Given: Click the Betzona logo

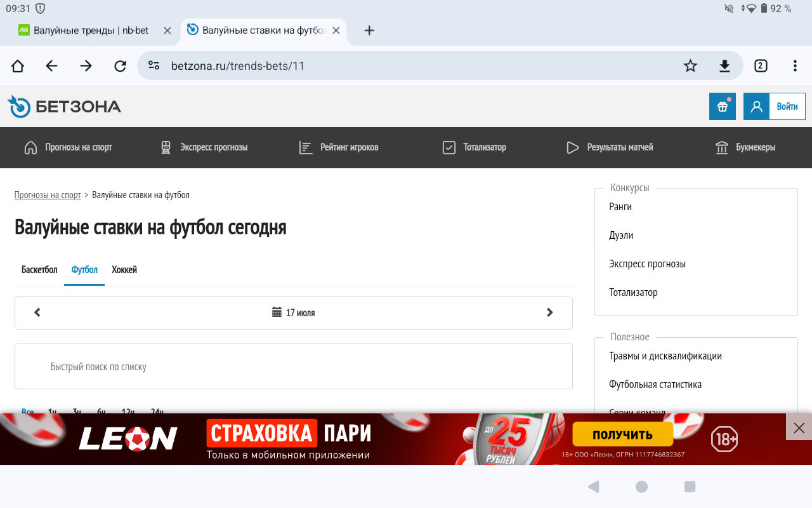Looking at the screenshot, I should point(64,107).
